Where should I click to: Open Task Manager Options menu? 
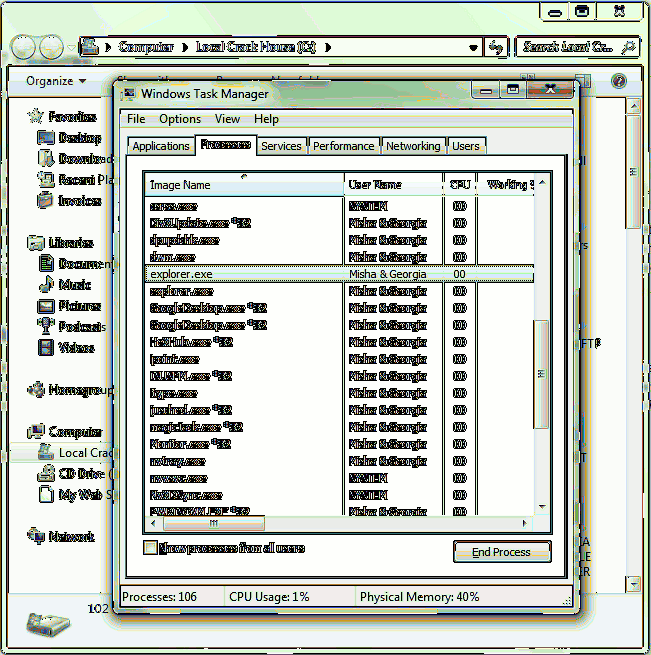pos(180,119)
